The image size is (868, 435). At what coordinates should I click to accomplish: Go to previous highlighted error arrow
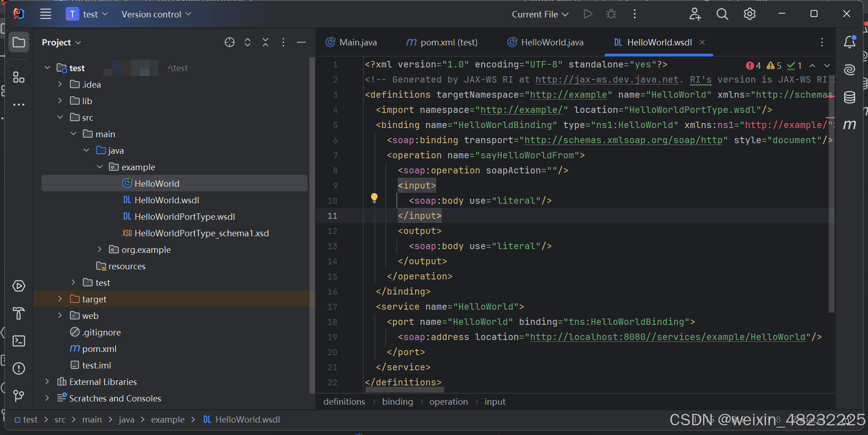click(812, 66)
